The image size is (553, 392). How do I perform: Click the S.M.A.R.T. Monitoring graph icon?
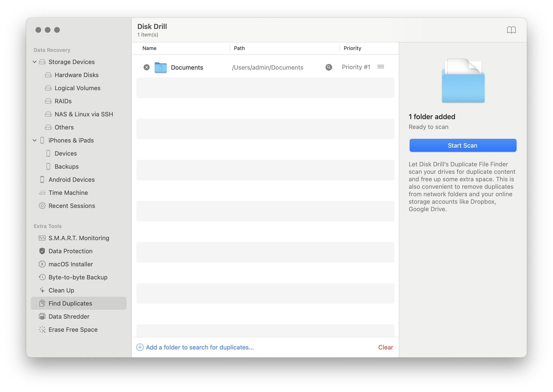point(42,238)
